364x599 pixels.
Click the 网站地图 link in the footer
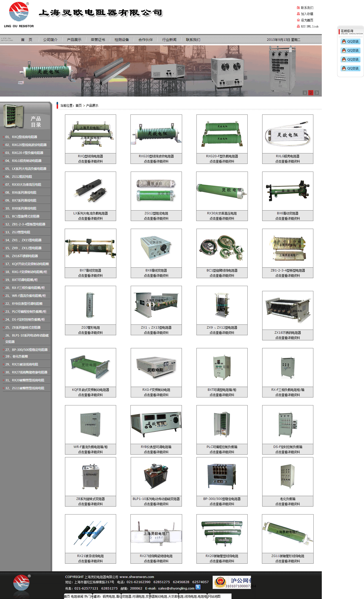click(x=214, y=596)
